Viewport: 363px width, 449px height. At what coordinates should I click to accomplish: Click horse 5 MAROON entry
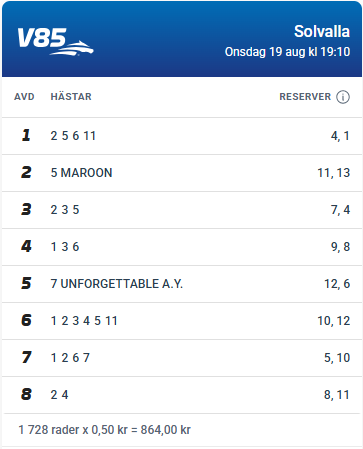coord(81,173)
